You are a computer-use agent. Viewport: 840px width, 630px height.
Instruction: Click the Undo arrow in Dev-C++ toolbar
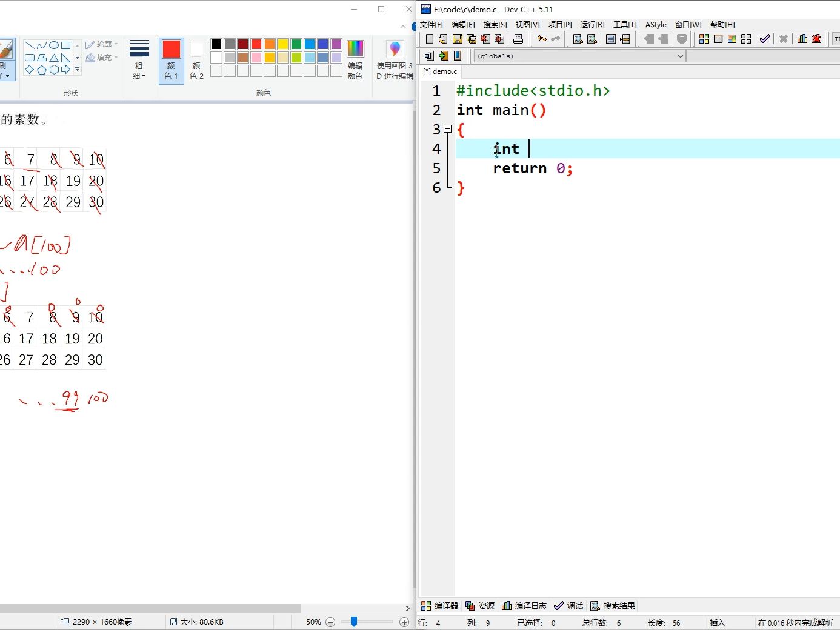[542, 39]
